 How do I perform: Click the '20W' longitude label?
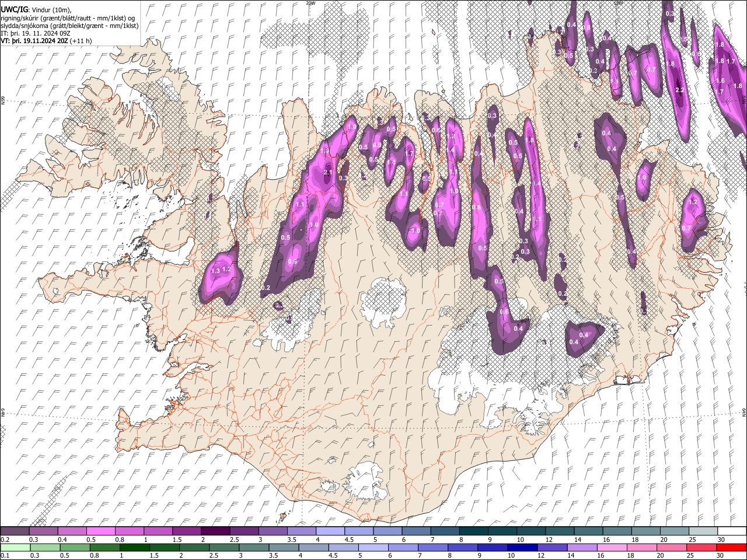coord(310,3)
